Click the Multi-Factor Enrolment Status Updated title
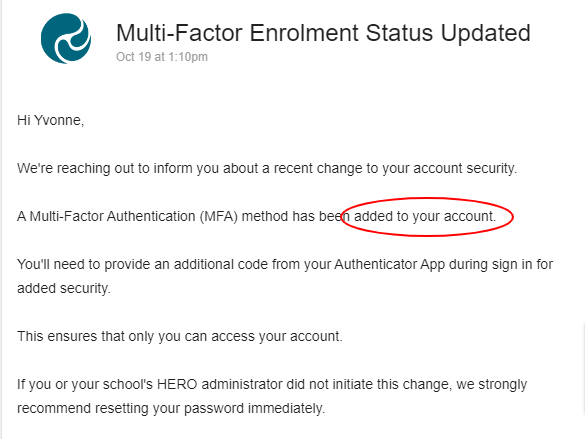The width and height of the screenshot is (585, 439). point(323,33)
